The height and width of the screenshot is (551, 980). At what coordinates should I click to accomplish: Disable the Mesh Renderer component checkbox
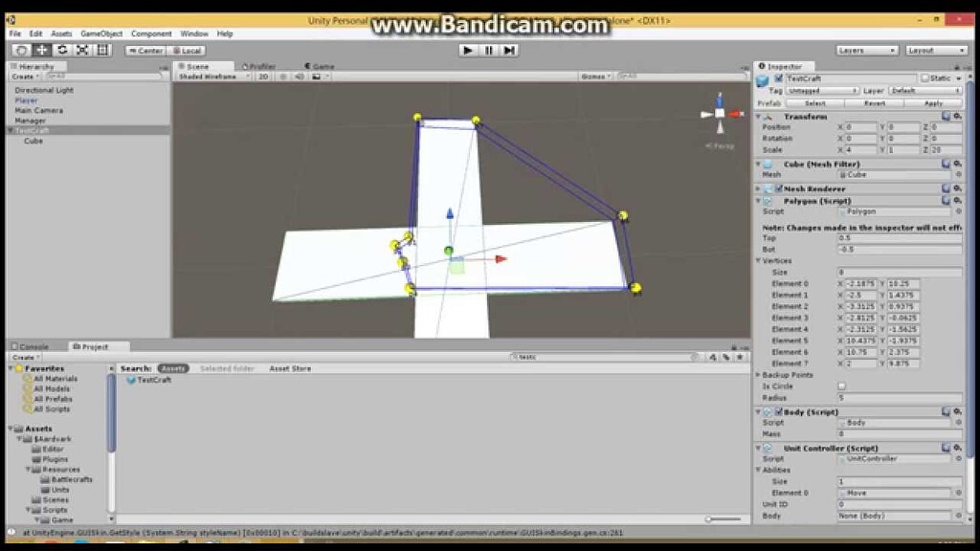coord(779,188)
